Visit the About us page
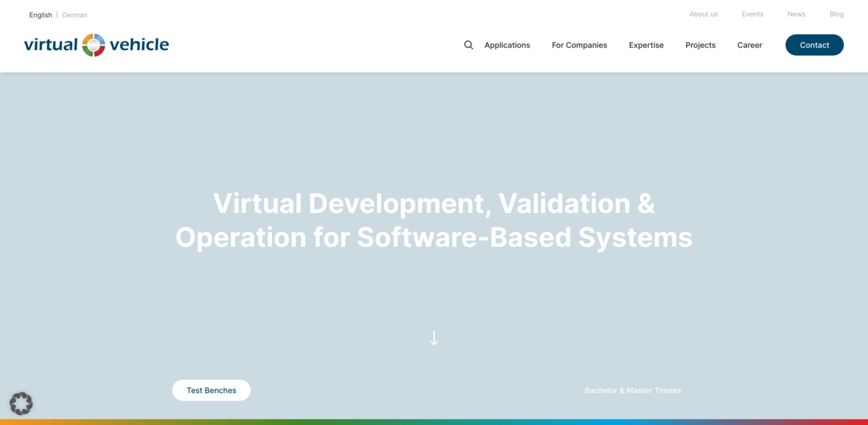This screenshot has width=868, height=425. click(703, 14)
